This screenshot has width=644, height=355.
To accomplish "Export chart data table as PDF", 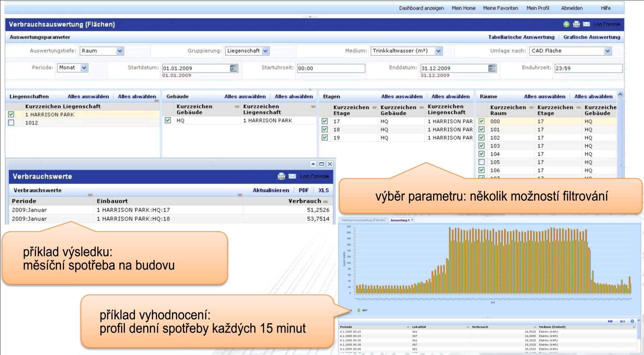I will [x=610, y=321].
